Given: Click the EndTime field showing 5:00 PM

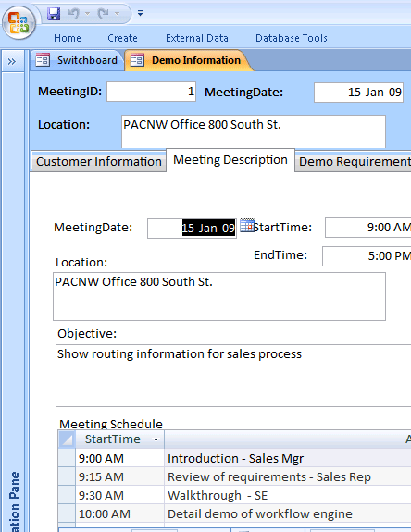Looking at the screenshot, I should click(367, 256).
